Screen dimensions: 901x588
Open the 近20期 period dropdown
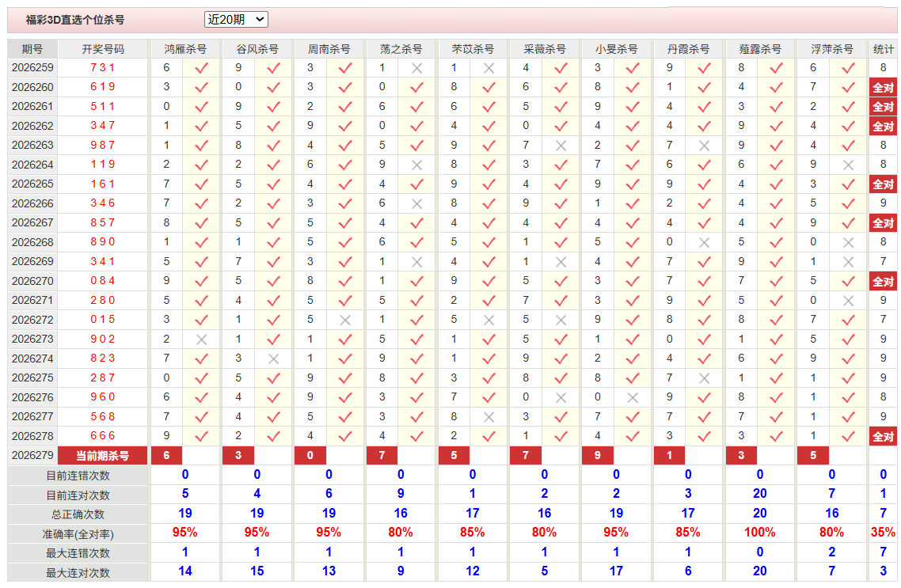[x=236, y=20]
